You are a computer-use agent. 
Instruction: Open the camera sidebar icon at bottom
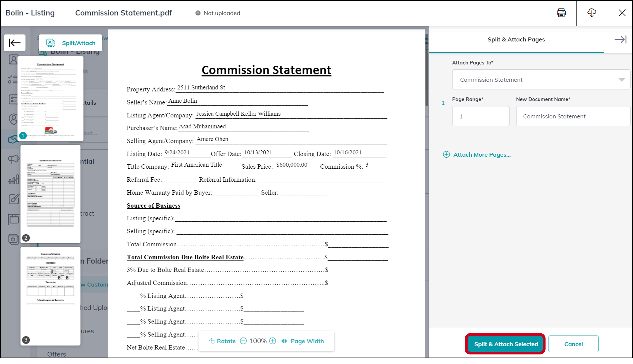tap(14, 239)
